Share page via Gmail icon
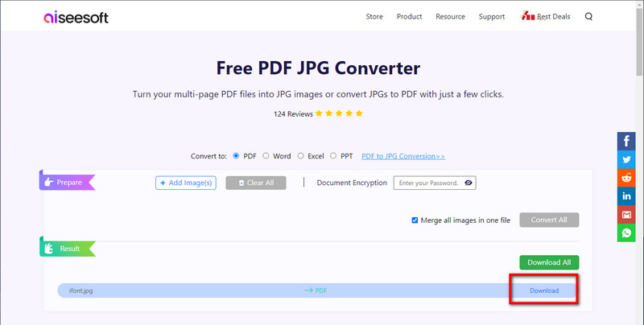The image size is (644, 325). 626,214
